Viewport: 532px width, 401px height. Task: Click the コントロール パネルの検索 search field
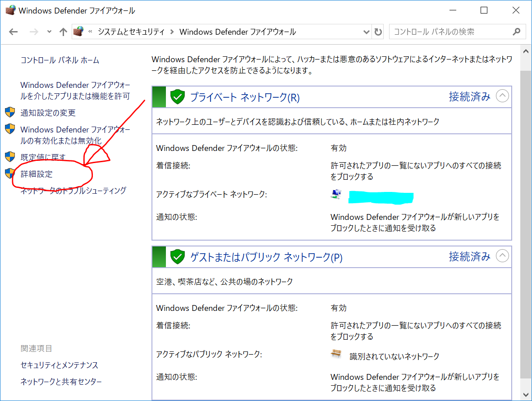click(451, 32)
